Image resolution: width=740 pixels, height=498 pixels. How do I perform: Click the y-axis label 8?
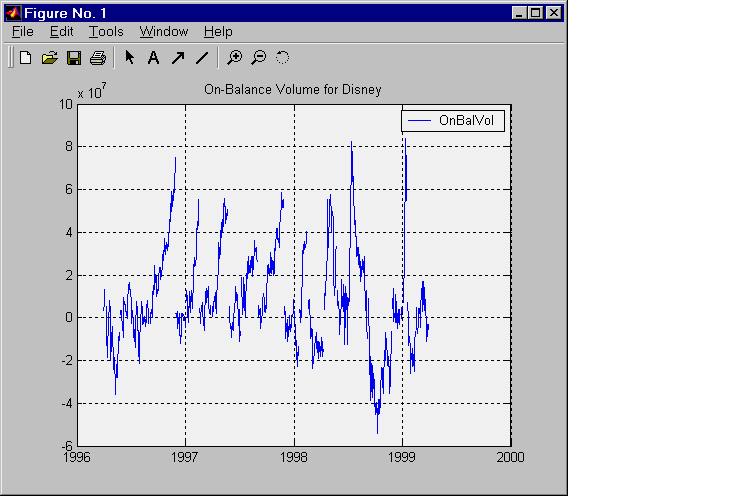tap(69, 147)
